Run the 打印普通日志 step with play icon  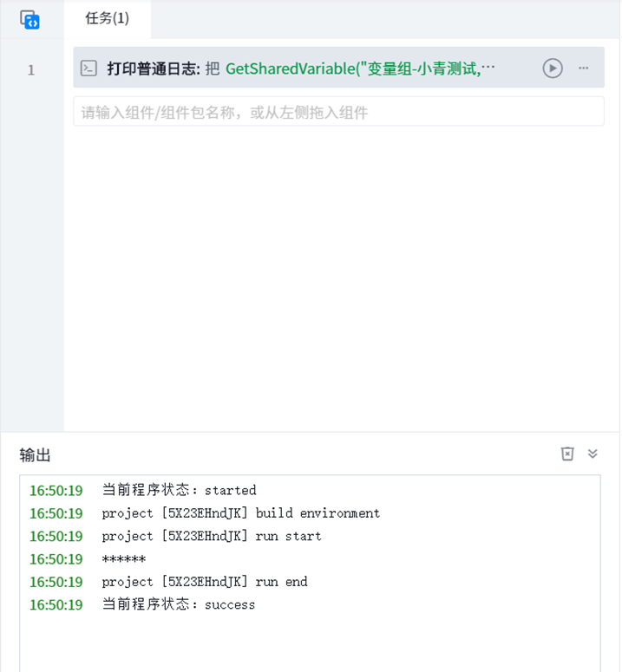pyautogui.click(x=553, y=69)
